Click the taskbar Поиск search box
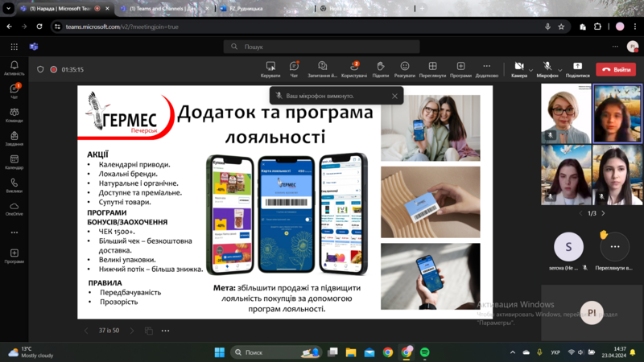 pos(276,352)
